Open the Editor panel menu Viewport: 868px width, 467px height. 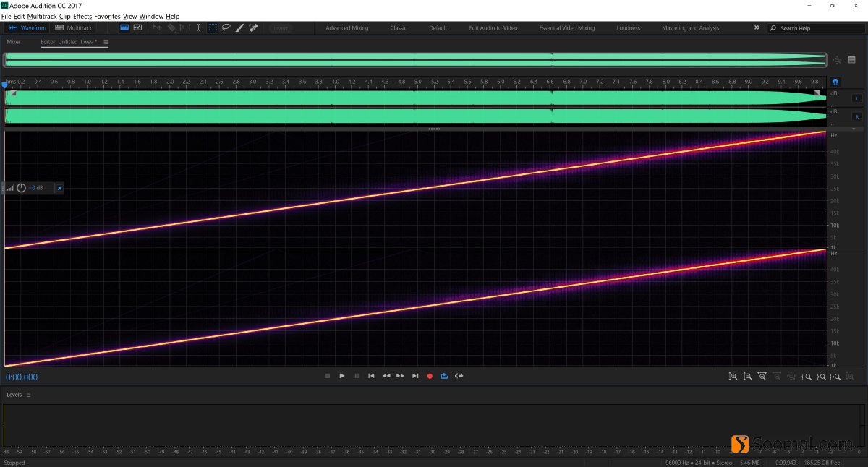coord(106,42)
